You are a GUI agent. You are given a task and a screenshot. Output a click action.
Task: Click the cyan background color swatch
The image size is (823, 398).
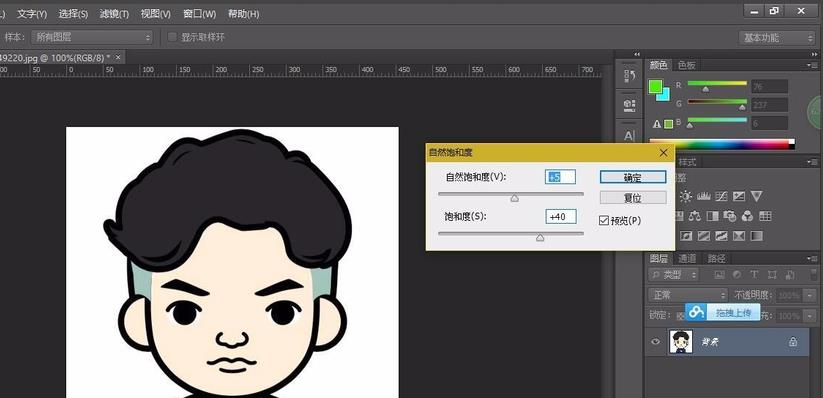click(x=665, y=96)
